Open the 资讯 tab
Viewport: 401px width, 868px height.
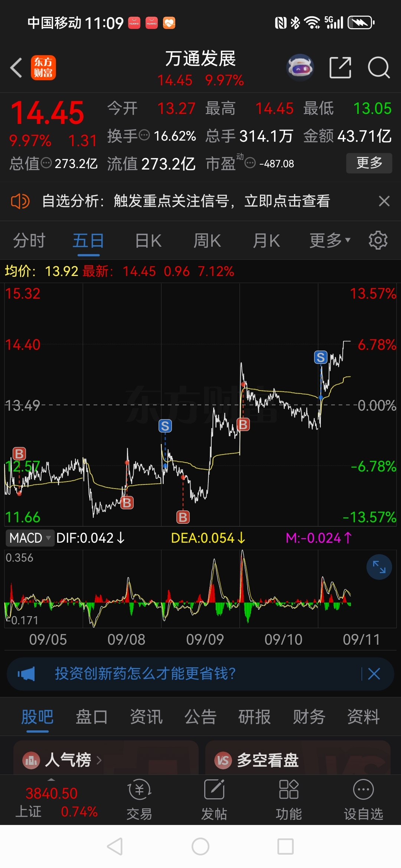[146, 717]
